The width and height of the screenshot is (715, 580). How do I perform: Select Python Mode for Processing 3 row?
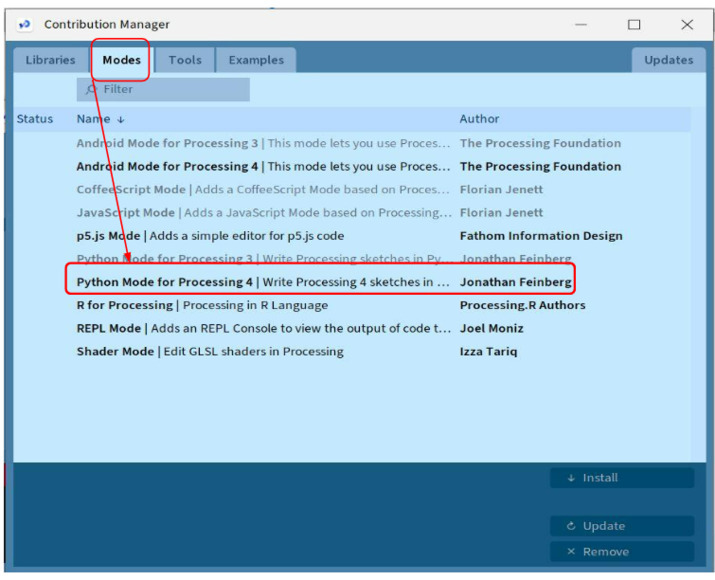coord(351,259)
